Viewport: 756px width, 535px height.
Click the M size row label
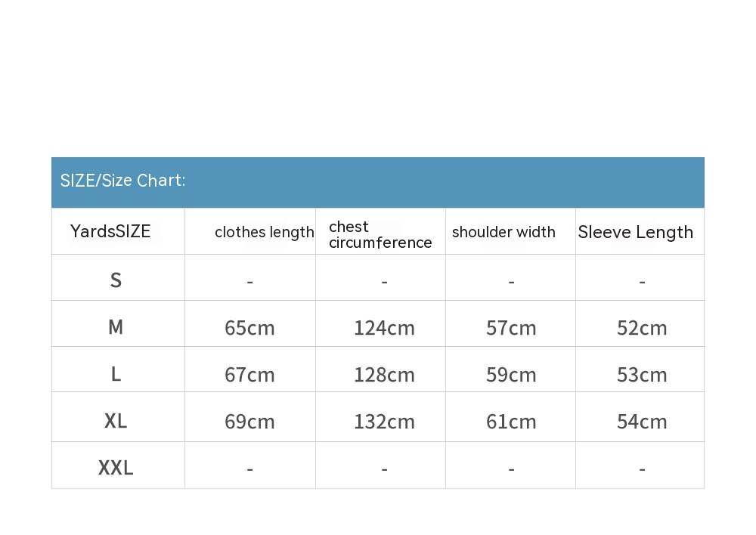click(x=116, y=327)
